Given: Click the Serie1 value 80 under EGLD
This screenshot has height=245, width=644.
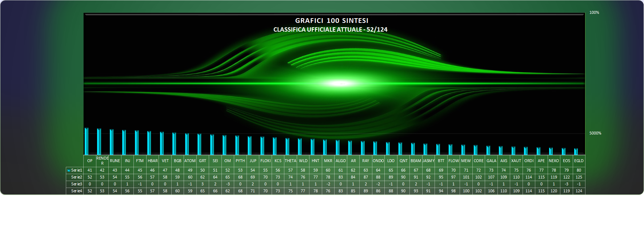Looking at the screenshot, I should (579, 170).
